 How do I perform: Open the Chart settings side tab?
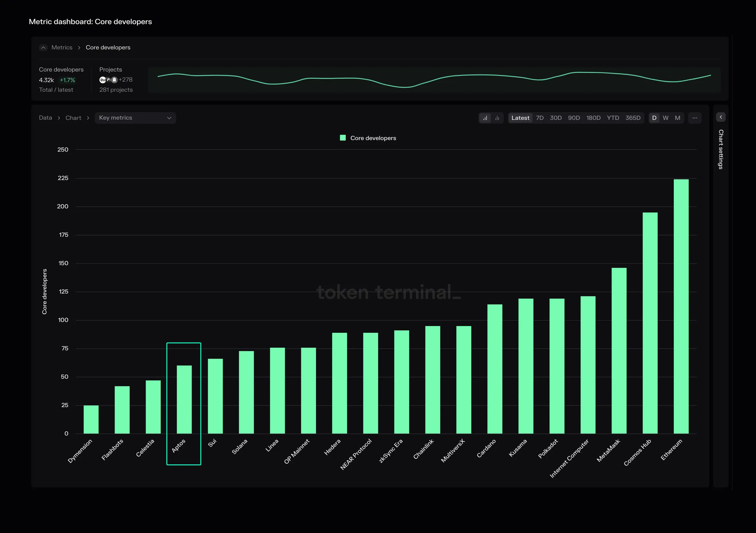[x=721, y=149]
